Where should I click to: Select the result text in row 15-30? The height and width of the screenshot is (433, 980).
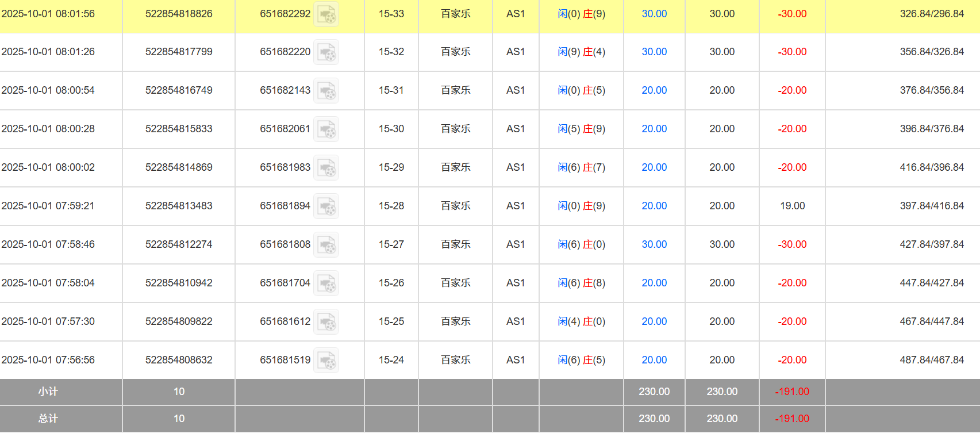point(581,129)
